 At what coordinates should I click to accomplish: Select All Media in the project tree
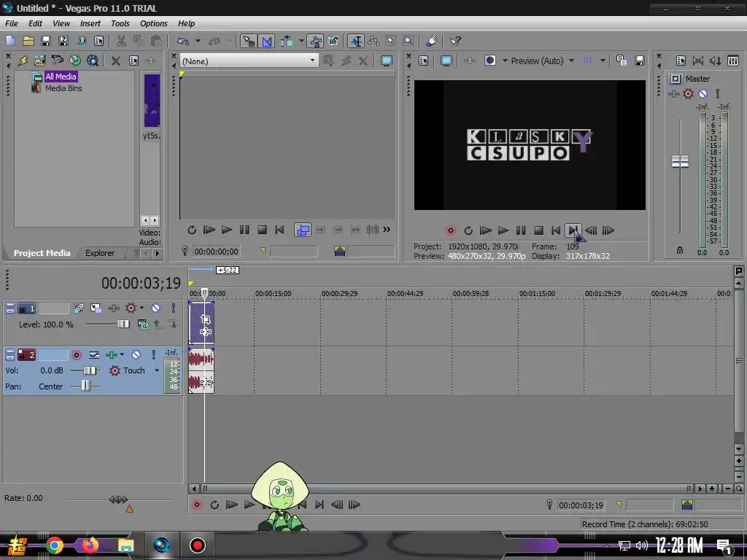(61, 77)
